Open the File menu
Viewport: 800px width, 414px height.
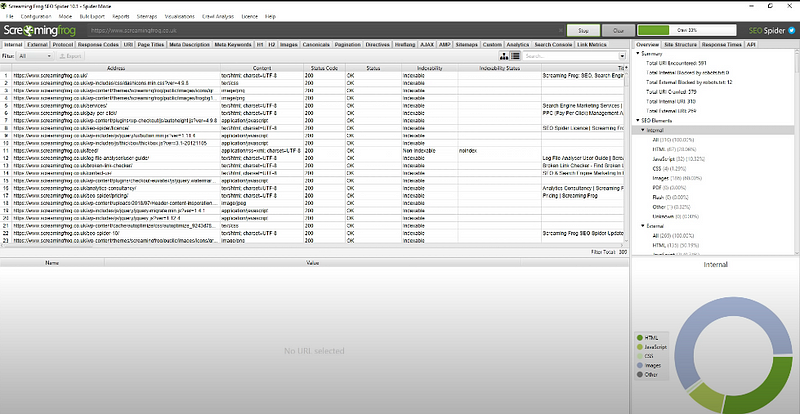(10, 16)
